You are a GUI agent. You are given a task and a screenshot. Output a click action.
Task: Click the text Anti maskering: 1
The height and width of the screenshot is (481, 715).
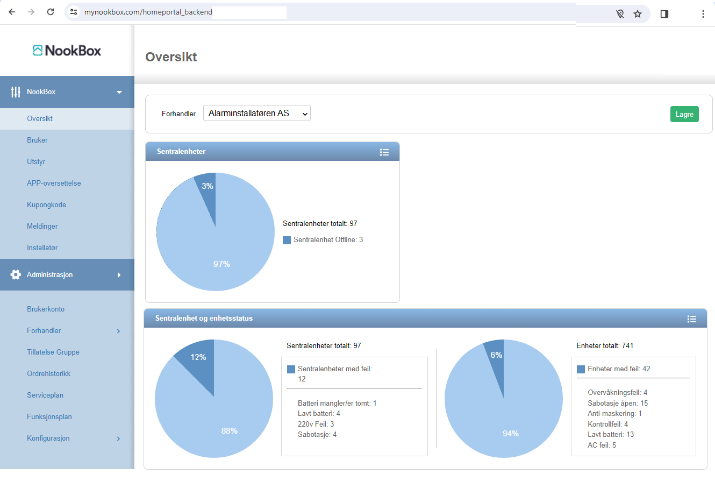pos(615,414)
